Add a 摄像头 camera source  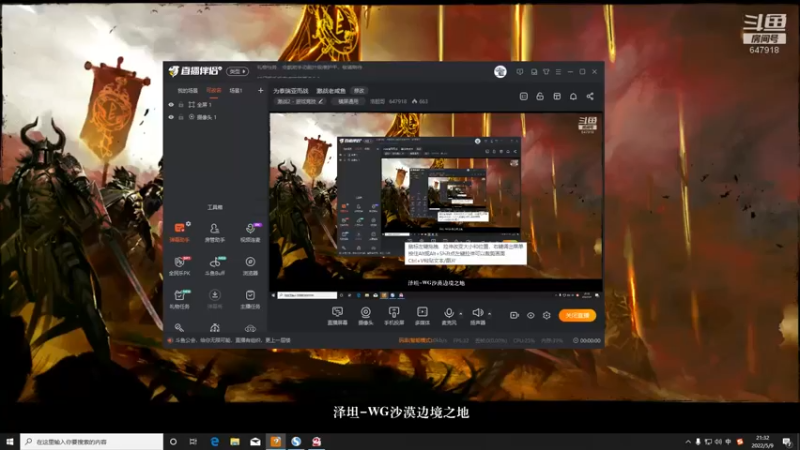(365, 315)
